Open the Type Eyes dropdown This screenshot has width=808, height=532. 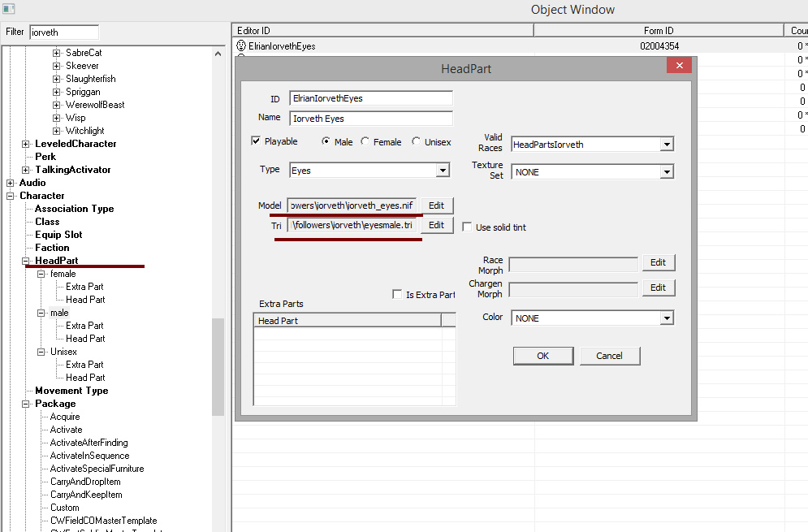[x=442, y=170]
